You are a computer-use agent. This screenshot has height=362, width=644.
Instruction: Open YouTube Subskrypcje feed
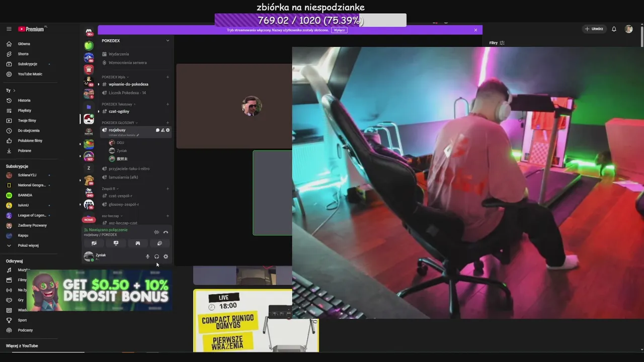(x=28, y=64)
